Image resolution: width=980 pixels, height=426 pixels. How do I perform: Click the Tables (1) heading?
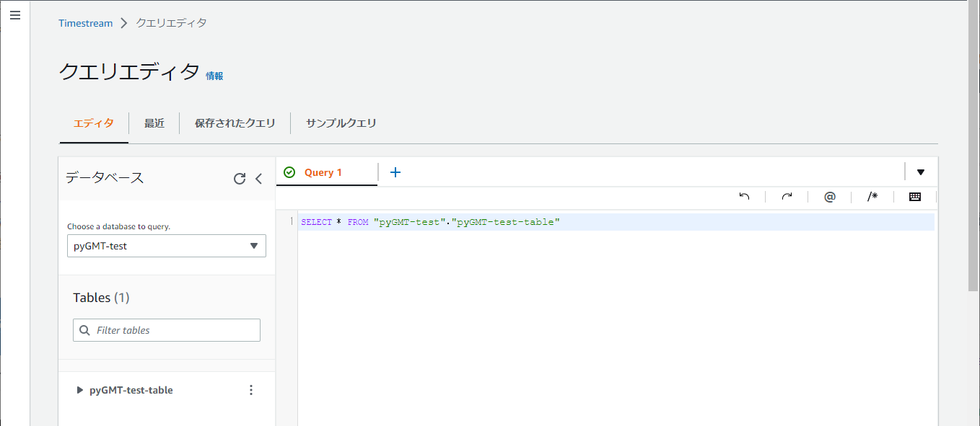[x=101, y=298]
